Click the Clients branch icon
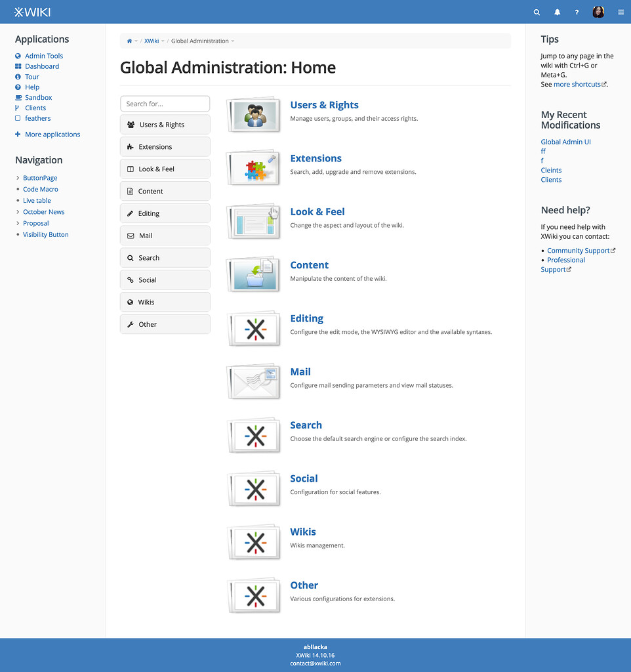The width and height of the screenshot is (631, 672). pyautogui.click(x=17, y=108)
